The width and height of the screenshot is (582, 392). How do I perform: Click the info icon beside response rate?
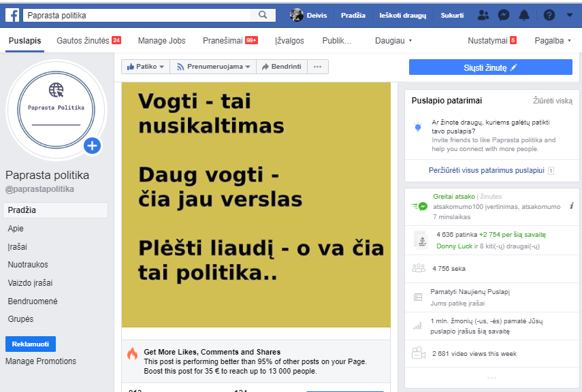point(572,206)
